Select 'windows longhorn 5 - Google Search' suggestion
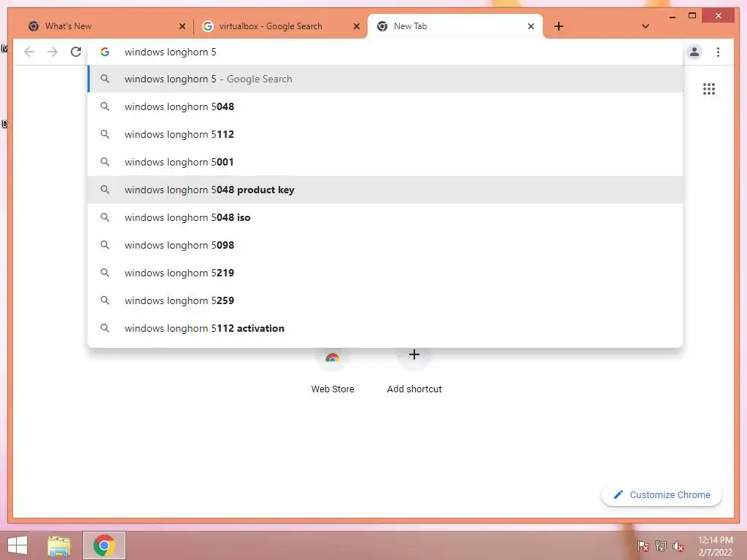The width and height of the screenshot is (747, 560). pos(385,79)
